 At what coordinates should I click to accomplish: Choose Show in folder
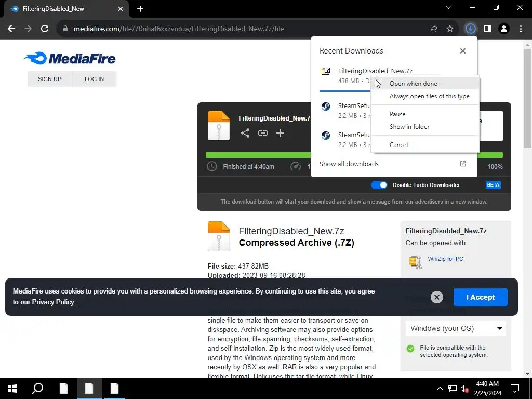425,127
